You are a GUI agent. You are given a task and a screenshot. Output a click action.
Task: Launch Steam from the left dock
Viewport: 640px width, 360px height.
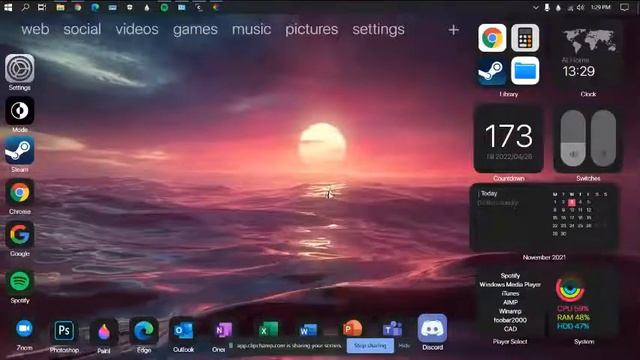click(20, 150)
